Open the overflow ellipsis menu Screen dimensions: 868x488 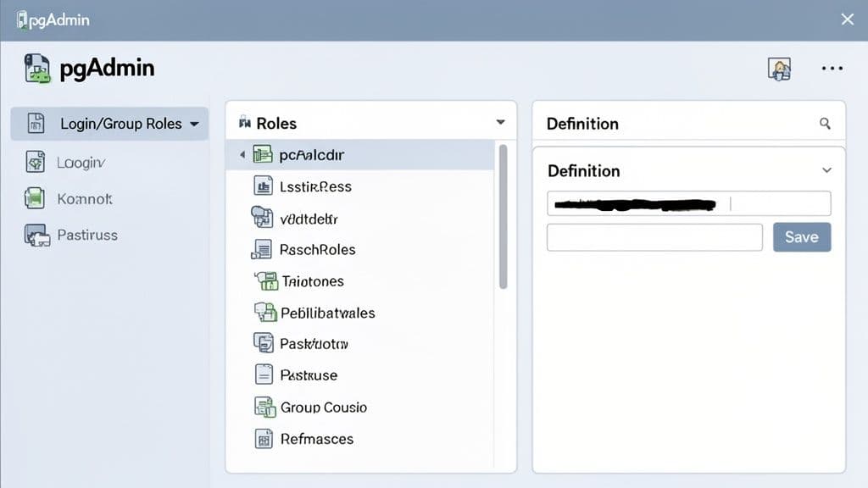click(x=832, y=68)
